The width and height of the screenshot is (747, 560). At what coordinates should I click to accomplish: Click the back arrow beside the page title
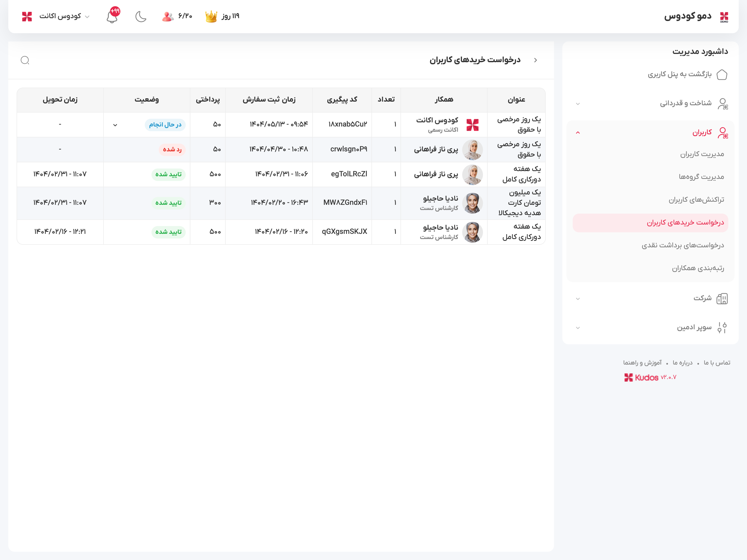coord(536,60)
